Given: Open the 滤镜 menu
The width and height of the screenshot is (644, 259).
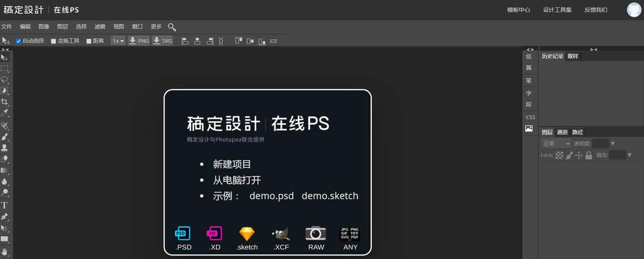Looking at the screenshot, I should coord(100,27).
